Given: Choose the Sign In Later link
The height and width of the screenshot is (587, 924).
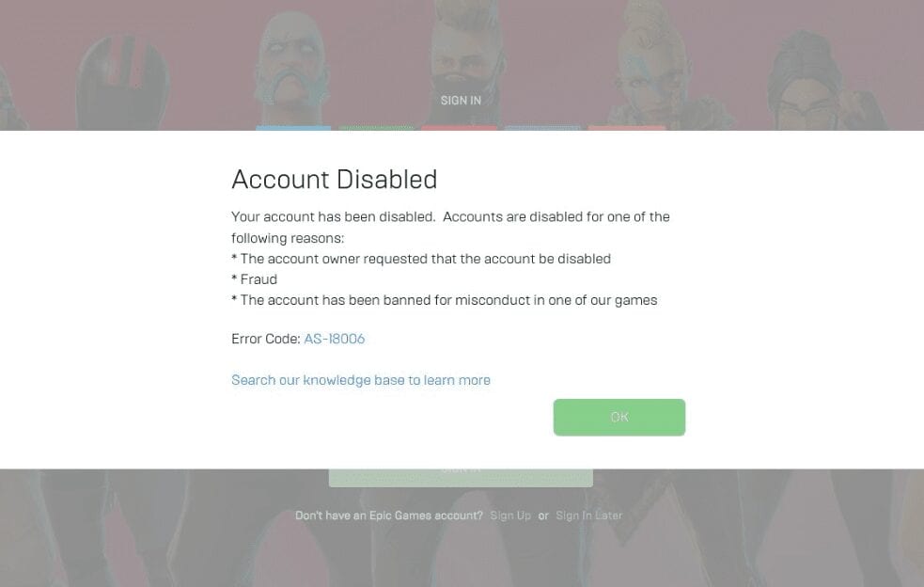Looking at the screenshot, I should pos(588,515).
